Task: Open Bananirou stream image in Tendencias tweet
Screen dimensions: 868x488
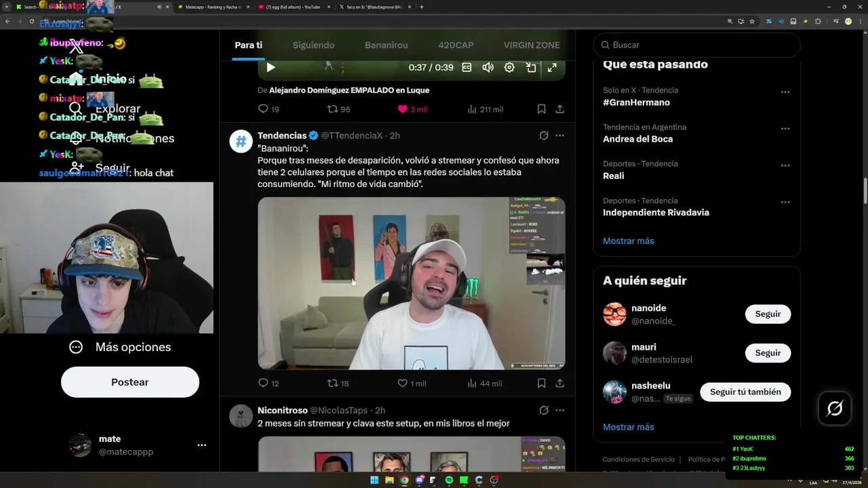Action: (x=411, y=283)
